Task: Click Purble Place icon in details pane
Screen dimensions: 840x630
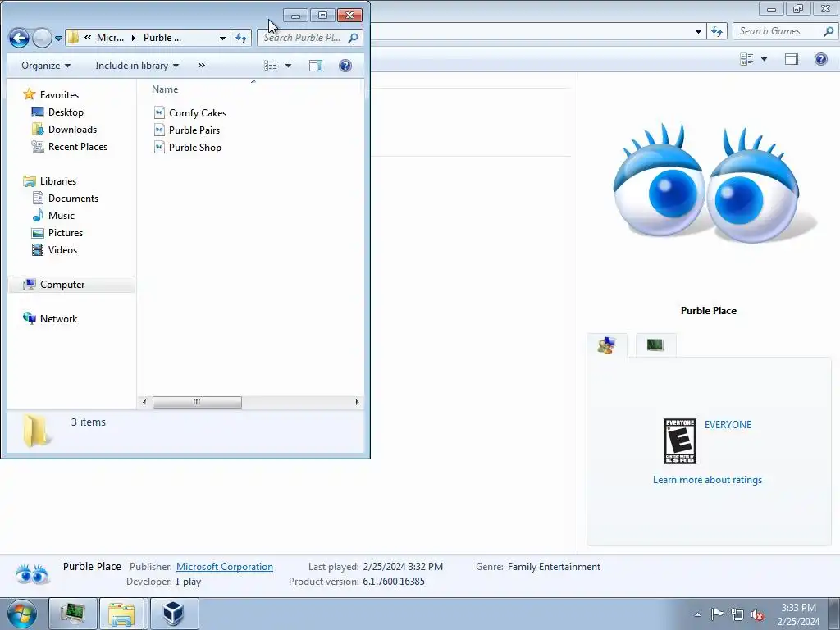Action: coord(32,573)
